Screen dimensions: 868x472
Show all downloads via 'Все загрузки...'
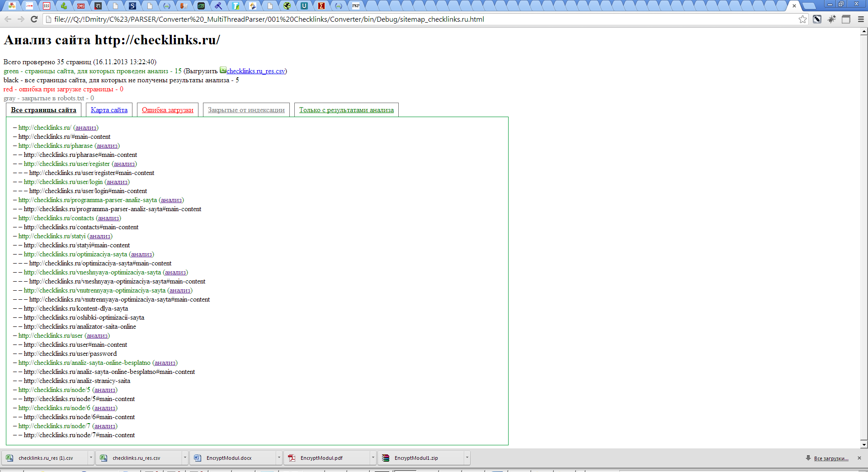pyautogui.click(x=831, y=458)
